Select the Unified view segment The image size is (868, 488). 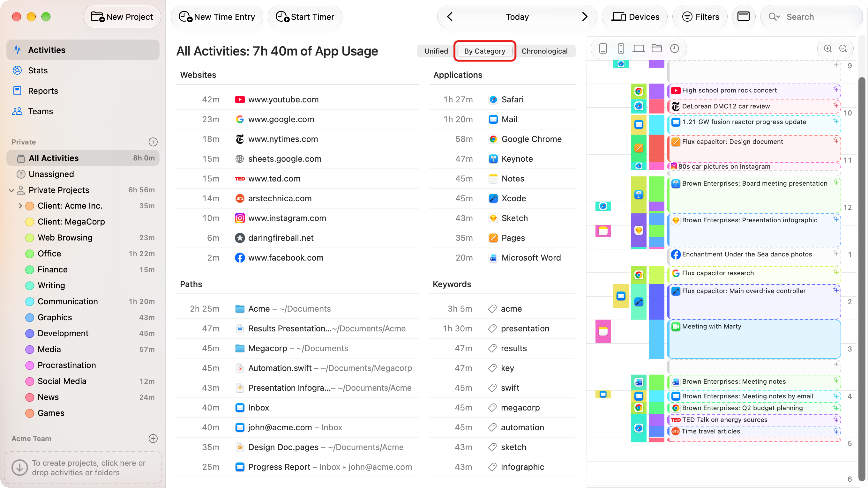(x=436, y=51)
